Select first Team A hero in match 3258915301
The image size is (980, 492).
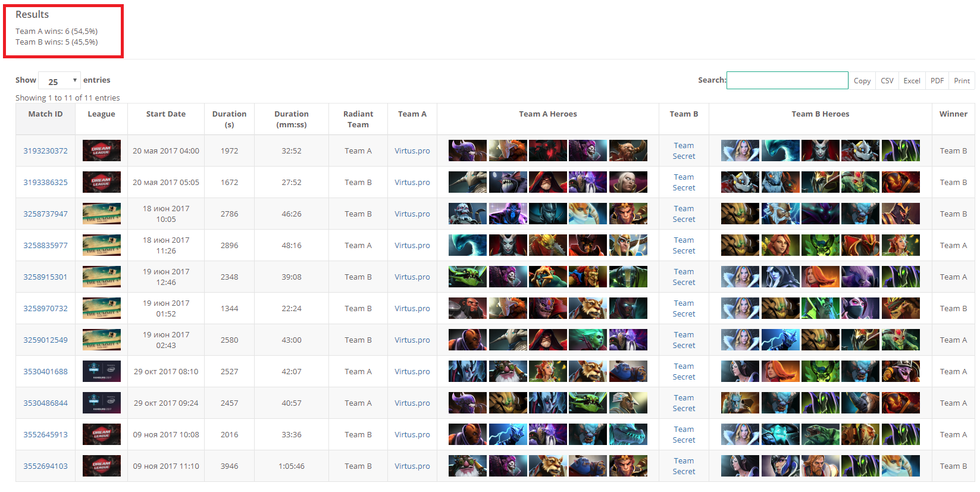pyautogui.click(x=468, y=277)
